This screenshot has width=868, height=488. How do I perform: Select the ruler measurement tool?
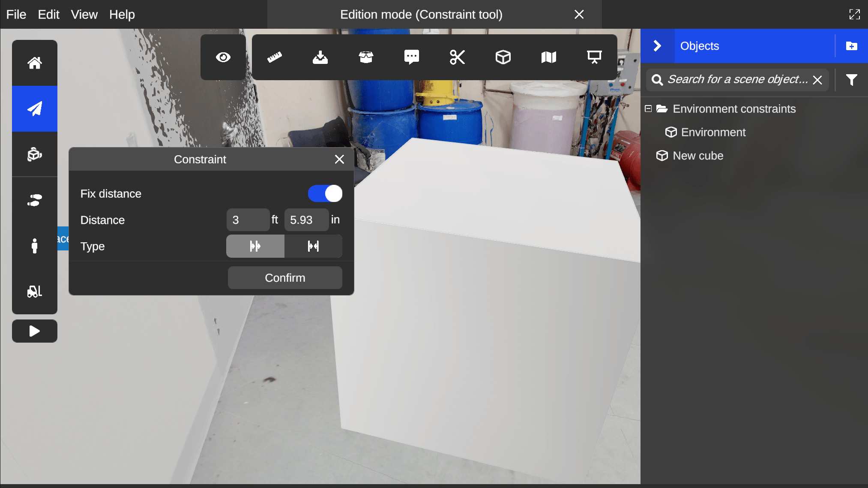[274, 57]
